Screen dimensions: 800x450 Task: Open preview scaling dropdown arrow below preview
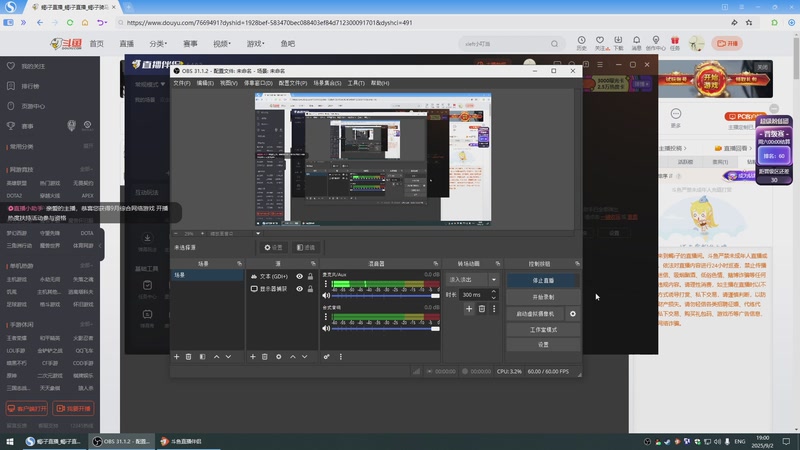coord(258,234)
